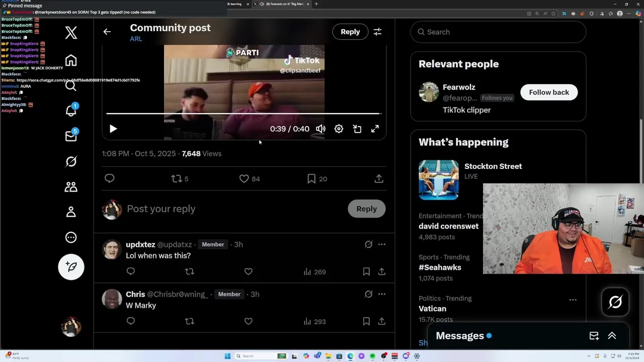Close the '& learning' browser tab
This screenshot has height=362, width=644.
[x=247, y=4]
